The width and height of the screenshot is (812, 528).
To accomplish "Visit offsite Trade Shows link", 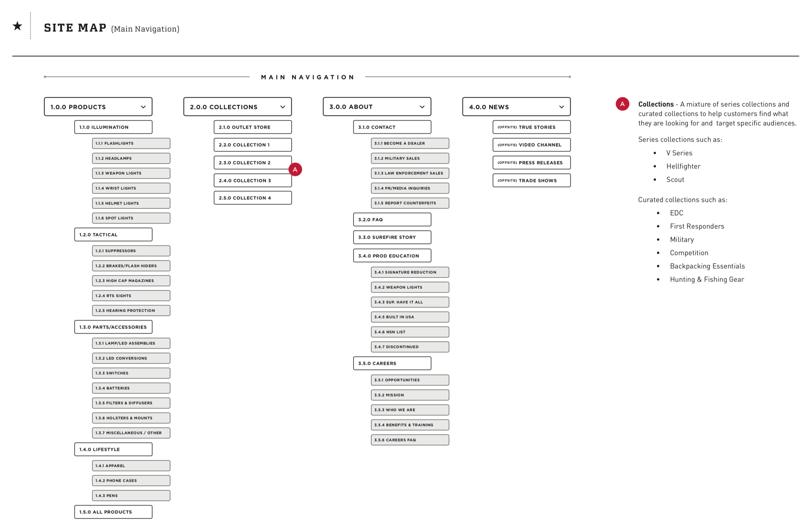I will tap(532, 181).
